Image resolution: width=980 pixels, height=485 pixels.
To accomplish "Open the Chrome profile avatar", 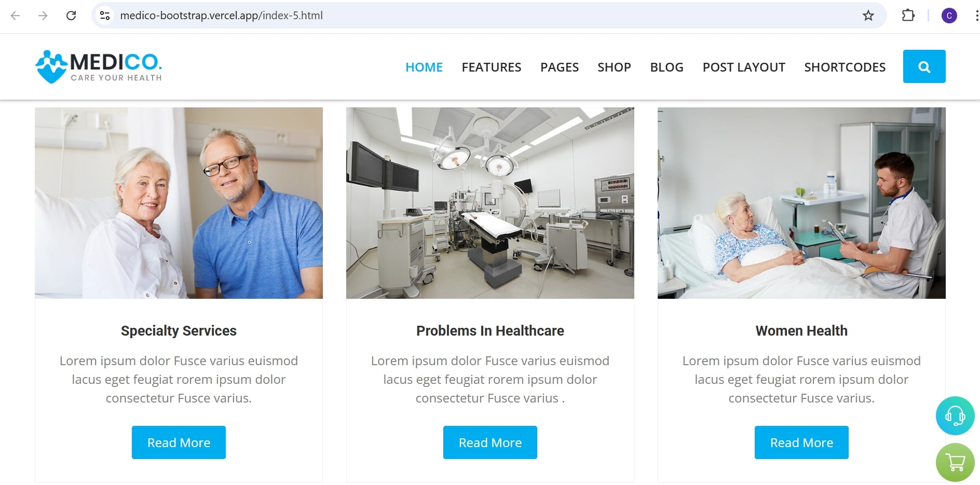I will pyautogui.click(x=949, y=16).
